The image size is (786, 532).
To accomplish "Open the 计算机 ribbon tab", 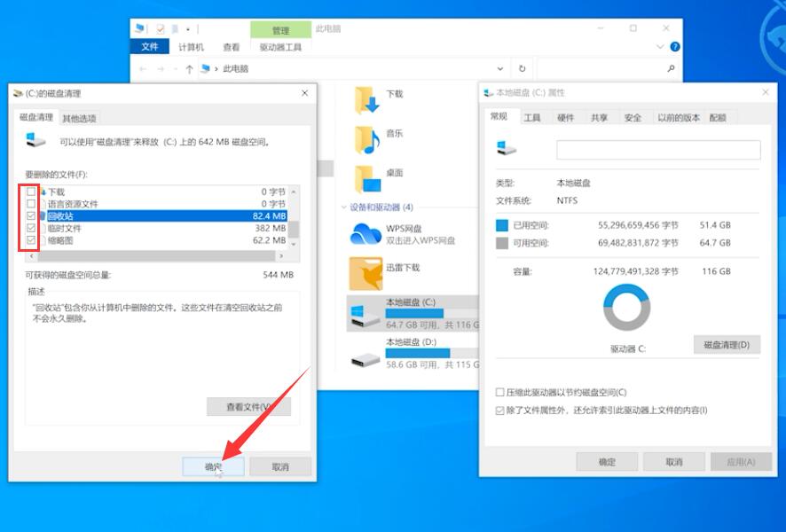I will tap(191, 47).
